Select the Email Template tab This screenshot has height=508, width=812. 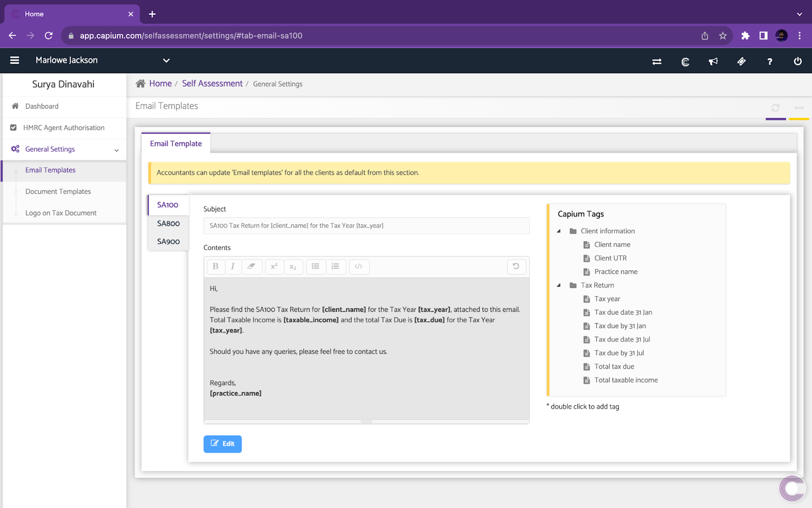(176, 144)
